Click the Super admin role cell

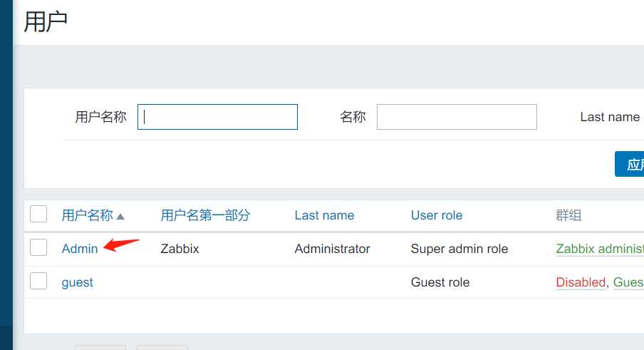pos(459,249)
